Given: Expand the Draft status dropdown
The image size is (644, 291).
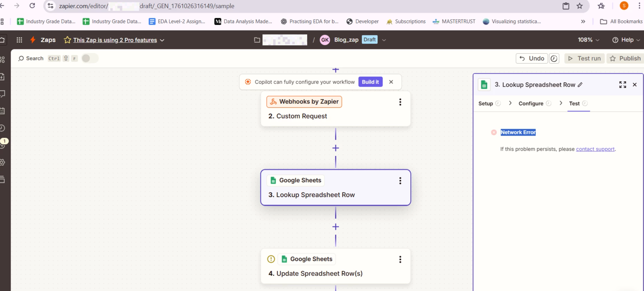Looking at the screenshot, I should (x=384, y=40).
